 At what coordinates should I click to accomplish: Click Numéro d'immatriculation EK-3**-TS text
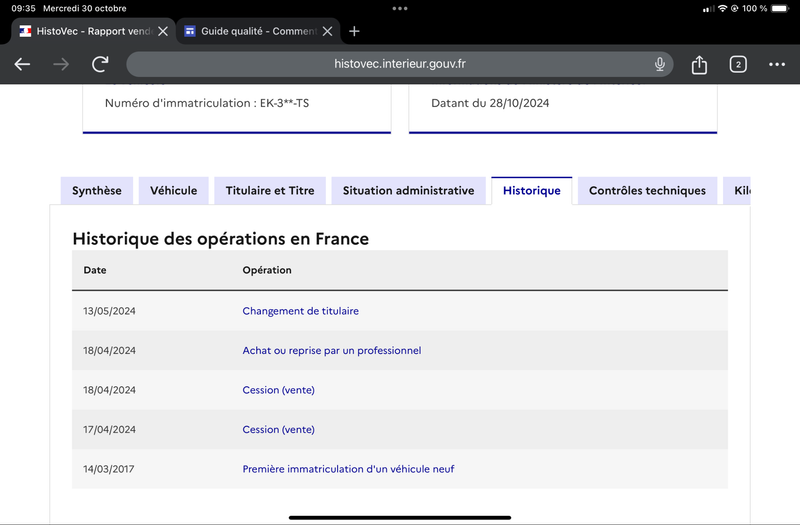click(x=207, y=103)
